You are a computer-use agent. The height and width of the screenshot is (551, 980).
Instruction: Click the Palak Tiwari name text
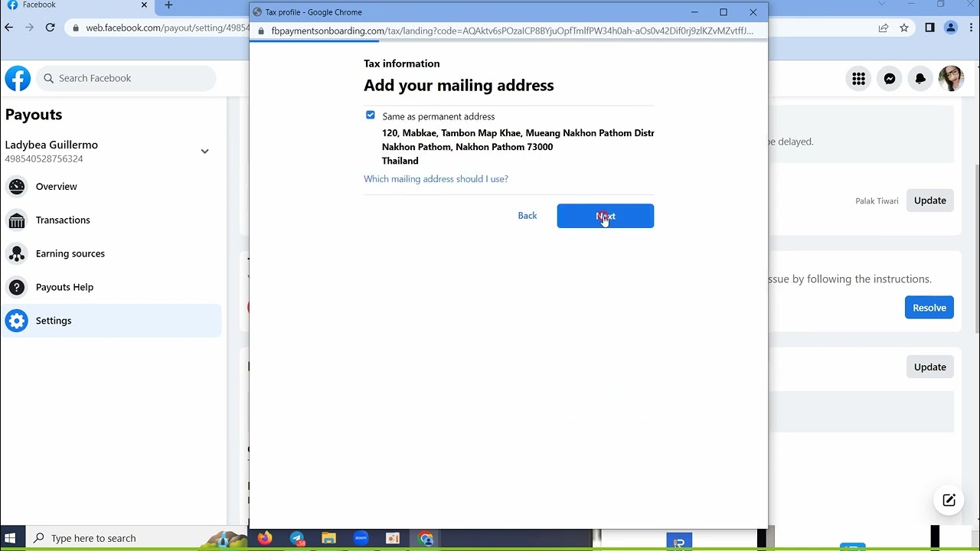(877, 201)
